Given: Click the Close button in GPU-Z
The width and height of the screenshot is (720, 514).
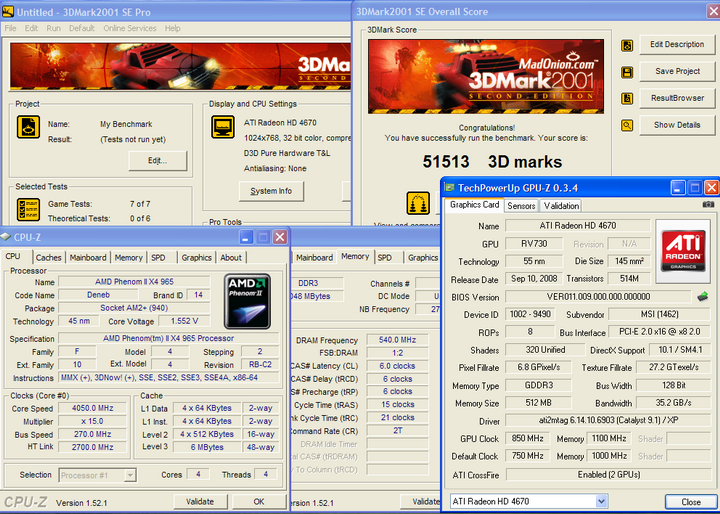Looking at the screenshot, I should point(691,502).
